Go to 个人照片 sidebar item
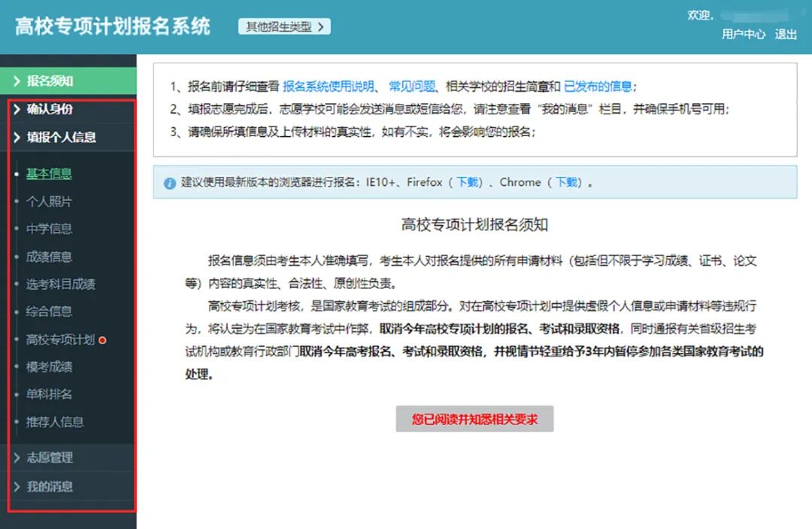Screen dimensions: 812x529 (x=49, y=202)
